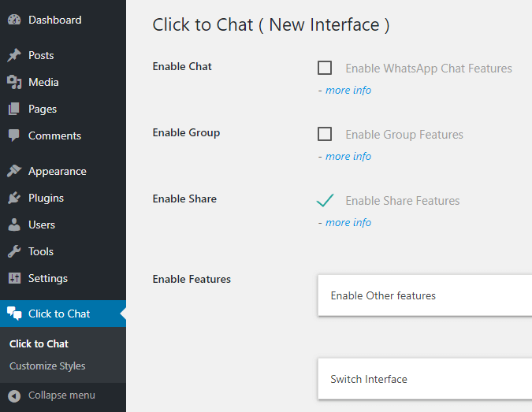
Task: Open the Settings menu label
Action: (x=48, y=279)
